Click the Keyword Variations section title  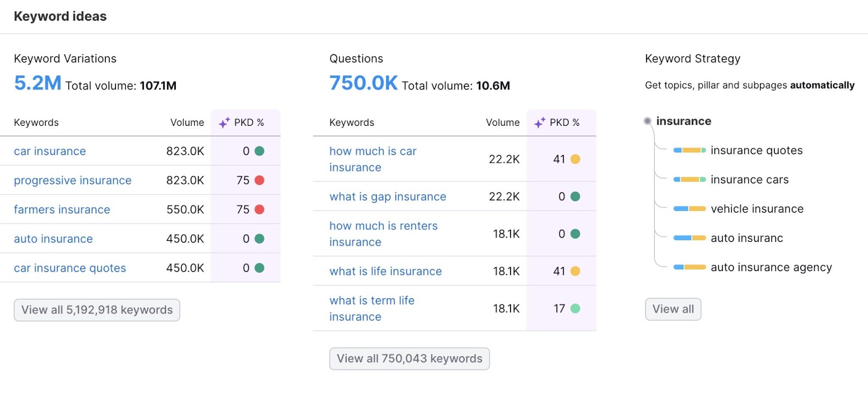[x=65, y=59]
